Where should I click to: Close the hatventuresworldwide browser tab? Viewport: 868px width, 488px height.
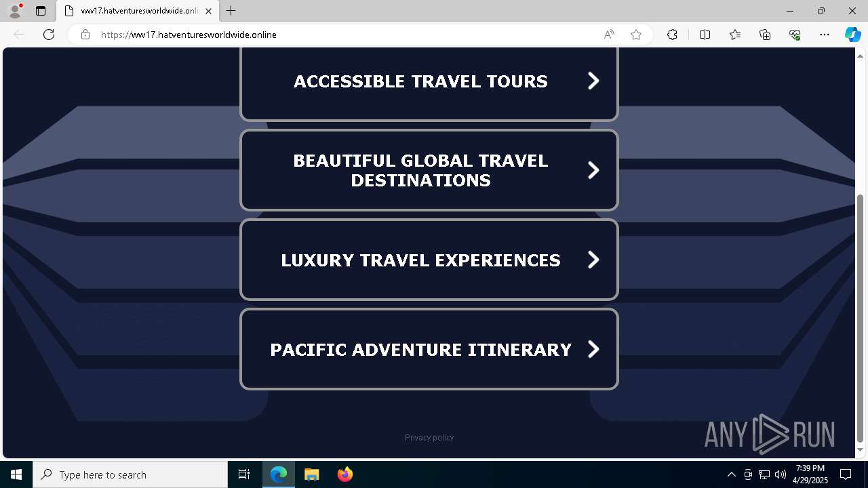tap(208, 11)
